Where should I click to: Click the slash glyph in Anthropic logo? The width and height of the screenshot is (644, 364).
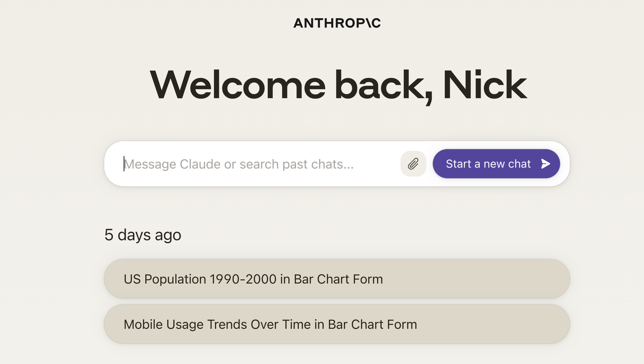(x=368, y=23)
